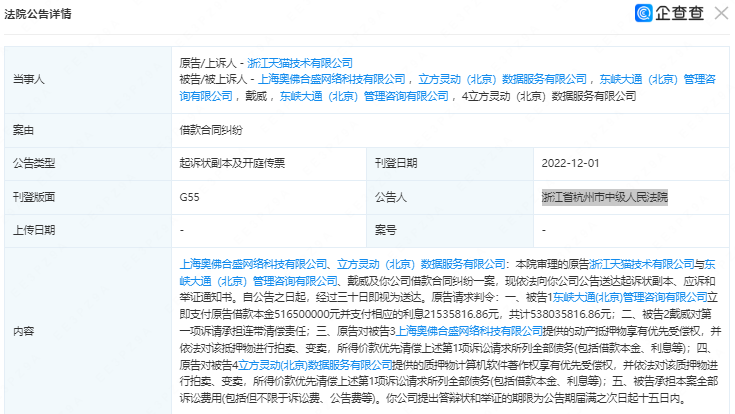735x414 pixels.
Task: Click the 刊登版面 label
Action: (x=34, y=197)
